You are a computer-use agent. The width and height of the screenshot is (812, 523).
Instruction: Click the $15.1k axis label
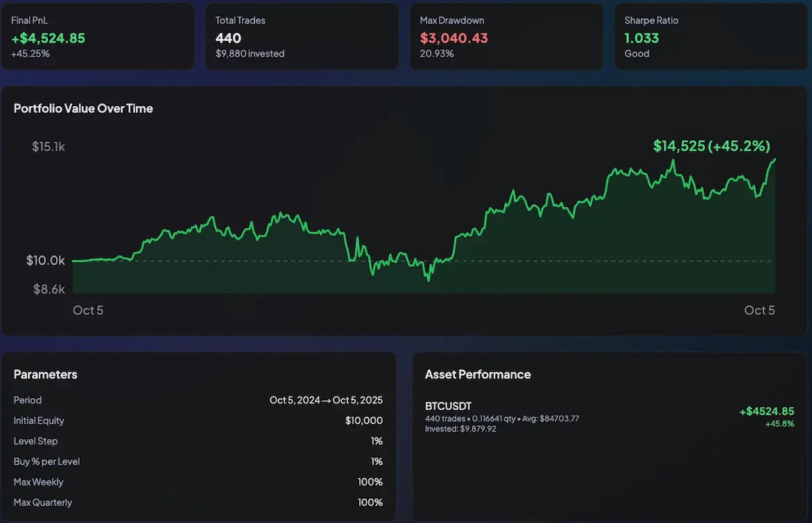(x=48, y=146)
